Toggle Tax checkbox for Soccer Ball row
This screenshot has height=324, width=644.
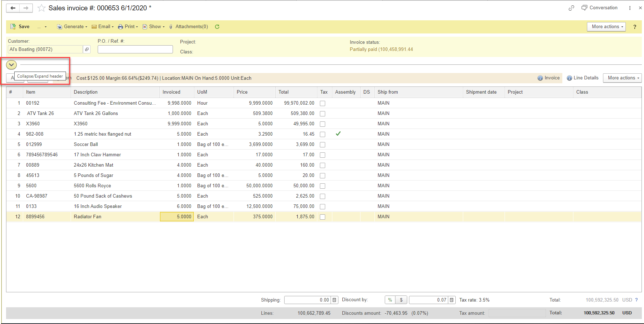(x=323, y=145)
